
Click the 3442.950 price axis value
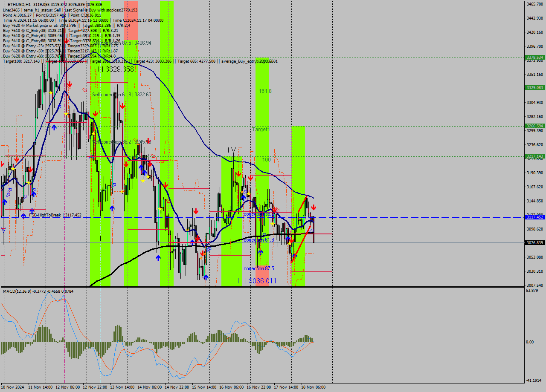click(x=534, y=18)
